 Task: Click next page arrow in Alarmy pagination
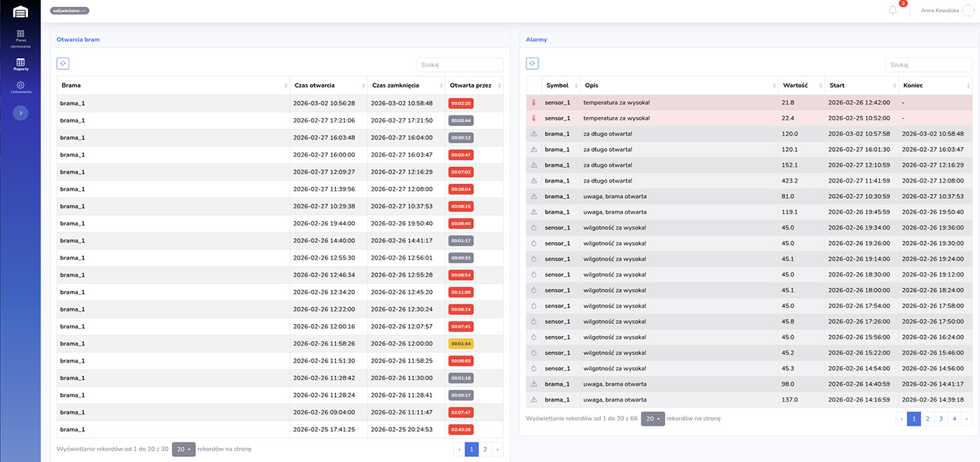[967, 419]
